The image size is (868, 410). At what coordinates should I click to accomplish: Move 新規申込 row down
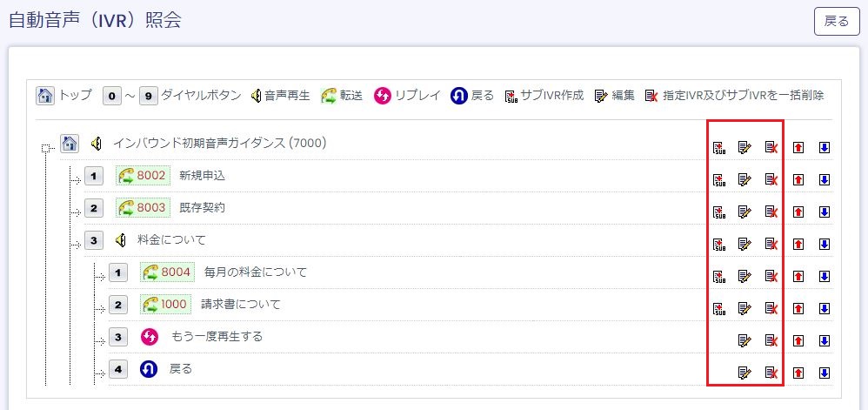coord(825,179)
